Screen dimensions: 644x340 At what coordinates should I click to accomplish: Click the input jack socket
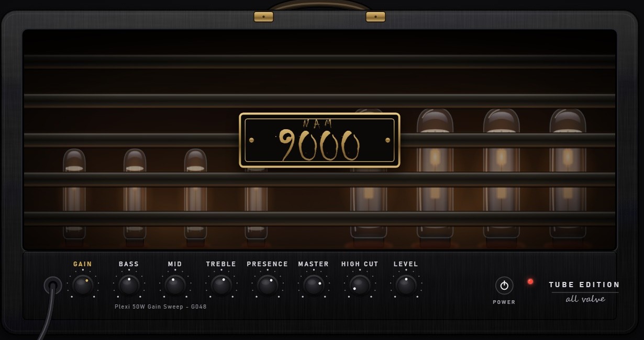click(52, 286)
